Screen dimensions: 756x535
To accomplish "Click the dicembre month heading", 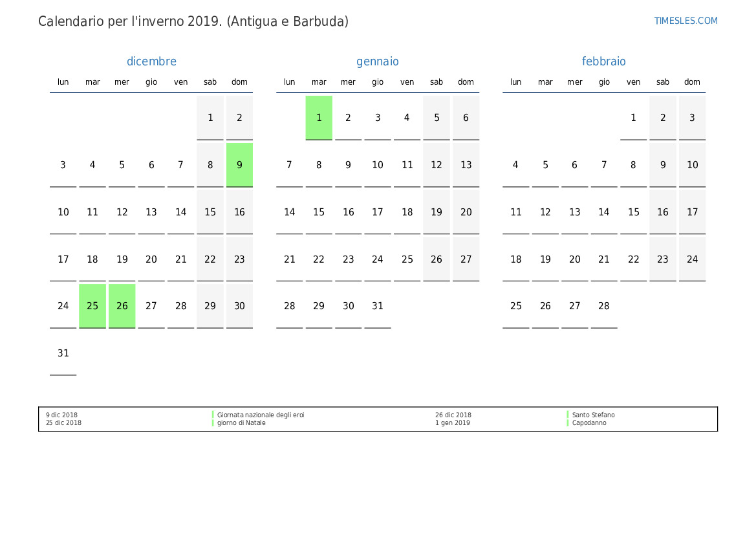I will pos(151,61).
